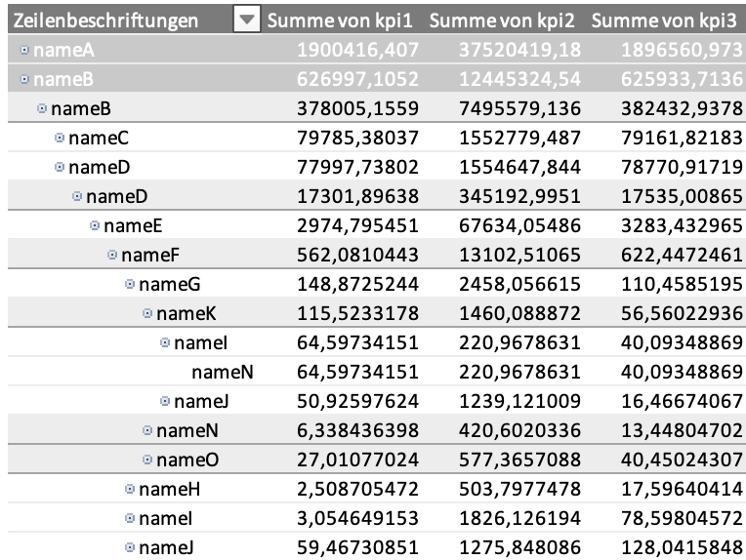This screenshot has width=746, height=560.
Task: Click the kpi1 value 1900416,407
Action: (357, 50)
